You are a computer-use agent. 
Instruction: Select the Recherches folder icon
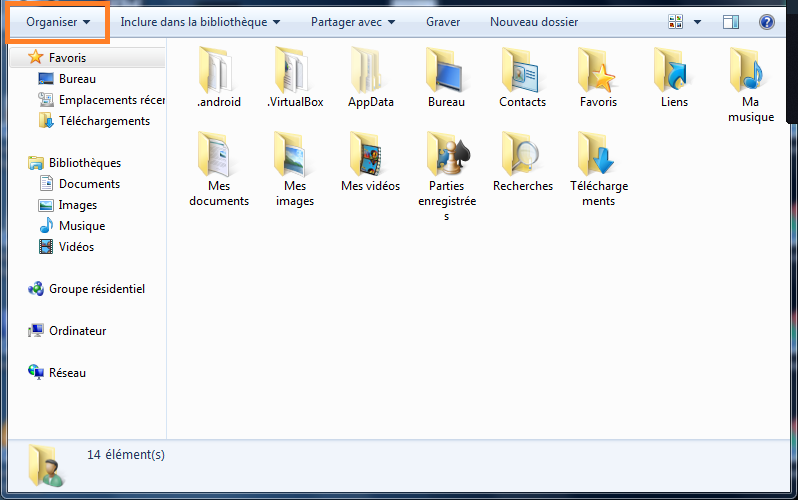click(522, 154)
